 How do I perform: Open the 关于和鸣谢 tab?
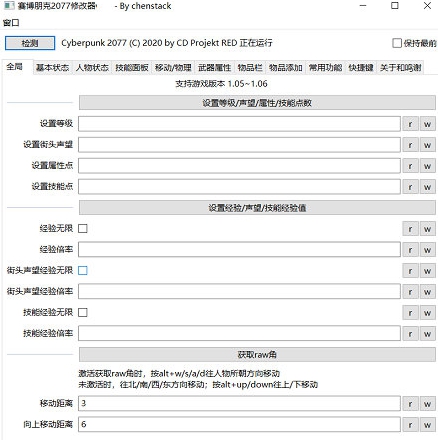(x=401, y=68)
